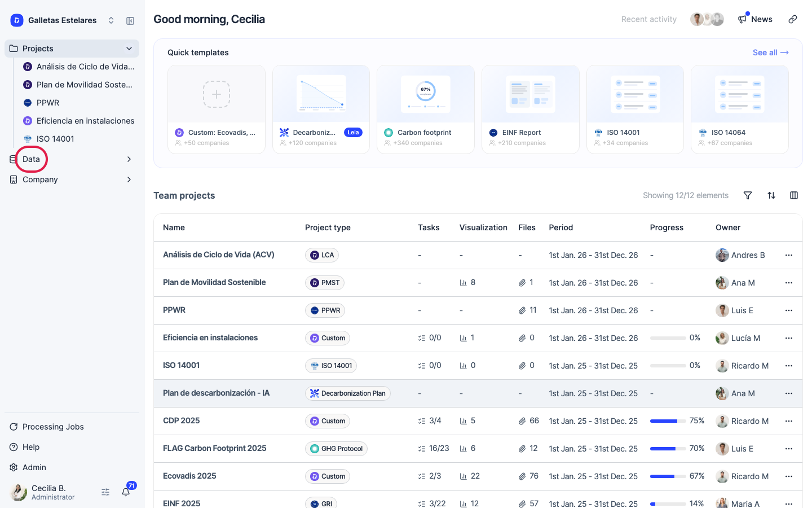Open more options for Análisis de Ciclo de Vida row

789,255
